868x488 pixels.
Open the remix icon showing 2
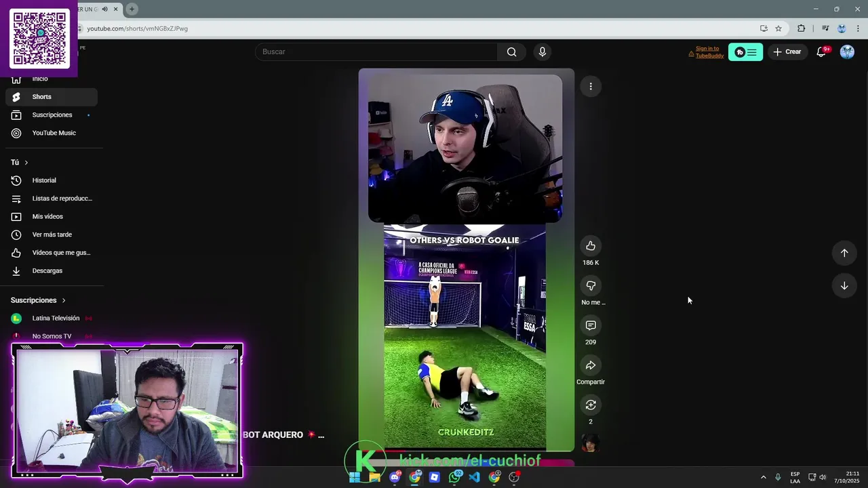tap(591, 405)
